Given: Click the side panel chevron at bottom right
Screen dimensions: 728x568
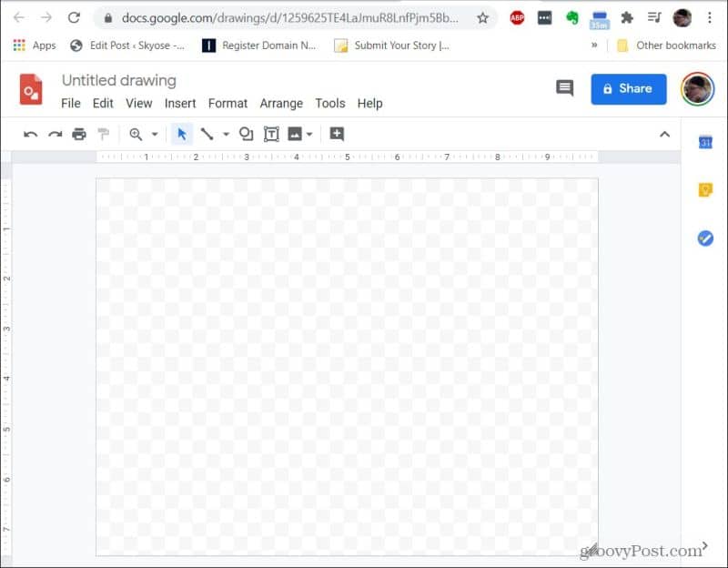Looking at the screenshot, I should 704,546.
